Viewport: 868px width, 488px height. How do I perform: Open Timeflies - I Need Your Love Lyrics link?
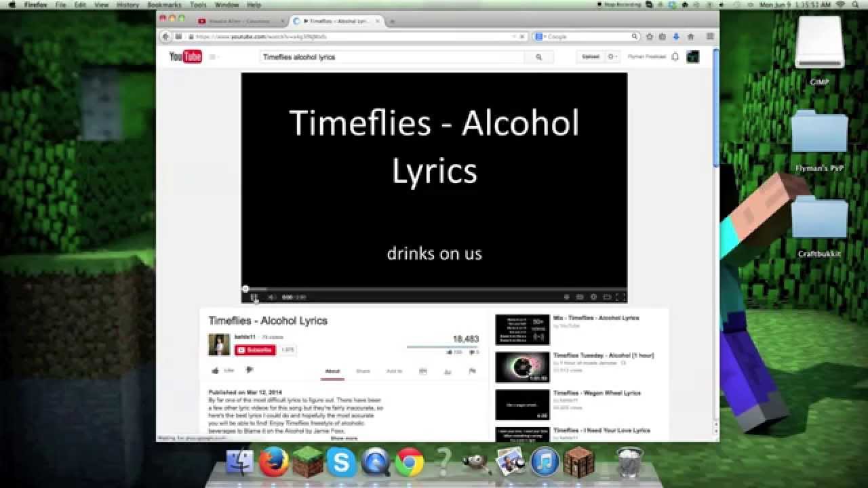(601, 430)
